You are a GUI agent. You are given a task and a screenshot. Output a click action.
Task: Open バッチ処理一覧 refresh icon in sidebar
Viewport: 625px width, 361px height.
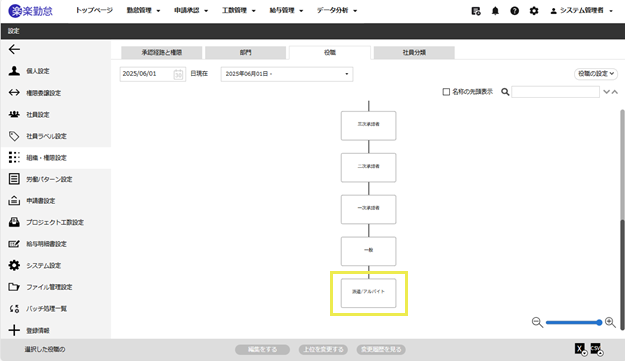click(x=14, y=308)
